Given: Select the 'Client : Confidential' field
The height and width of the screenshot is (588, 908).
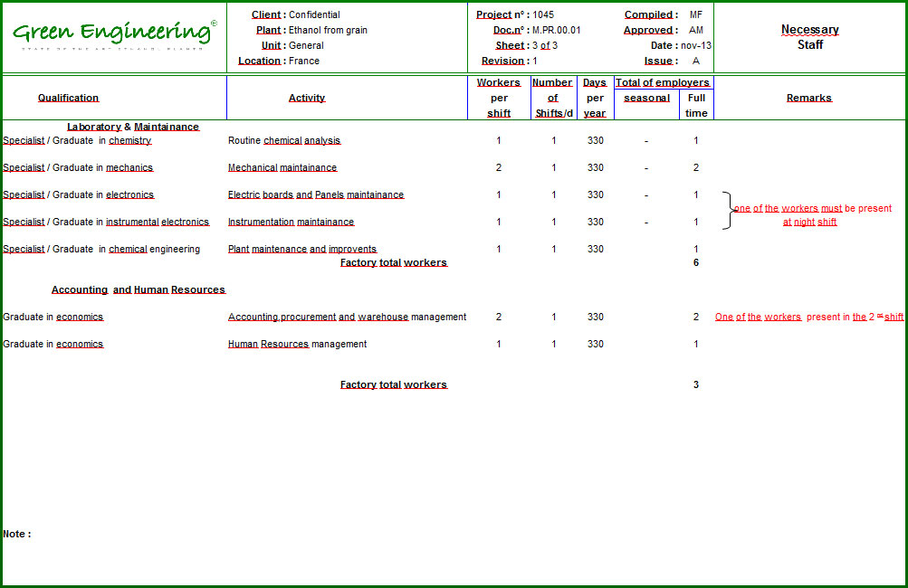Looking at the screenshot, I should click(296, 15).
